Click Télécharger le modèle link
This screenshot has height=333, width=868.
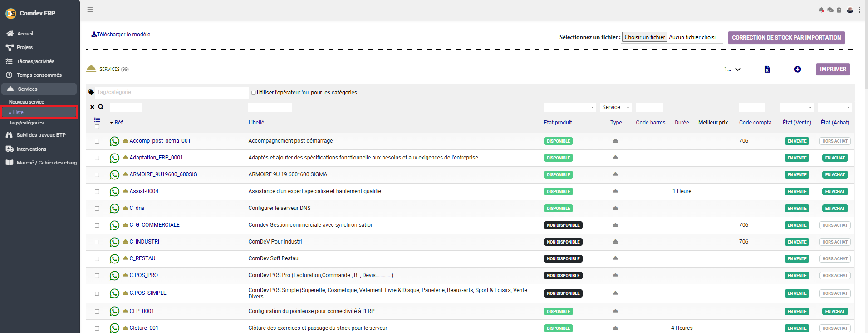(x=121, y=35)
